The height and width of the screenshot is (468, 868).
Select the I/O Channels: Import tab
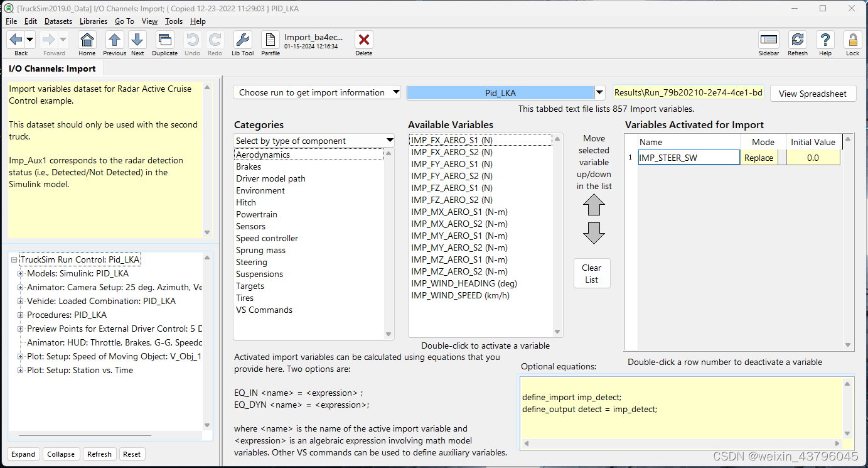click(52, 68)
